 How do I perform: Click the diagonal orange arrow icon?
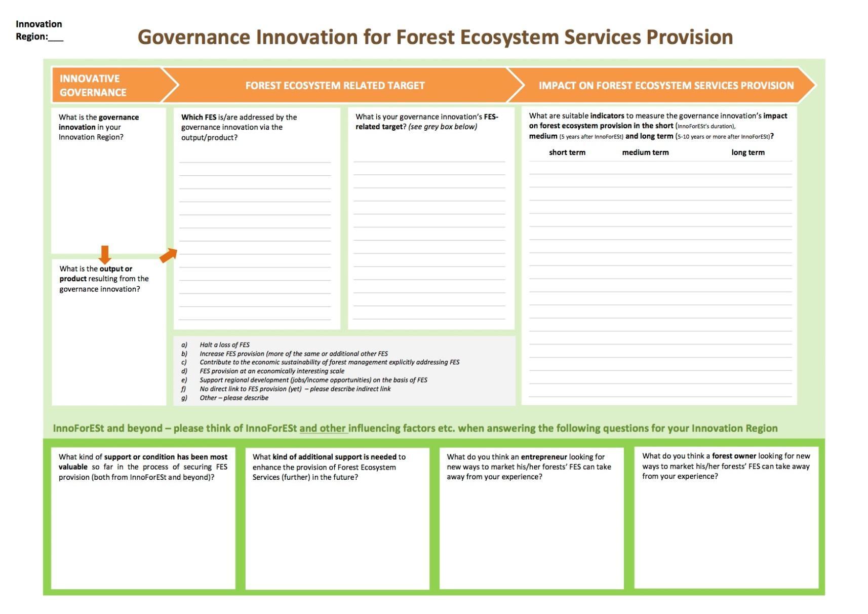[x=169, y=255]
